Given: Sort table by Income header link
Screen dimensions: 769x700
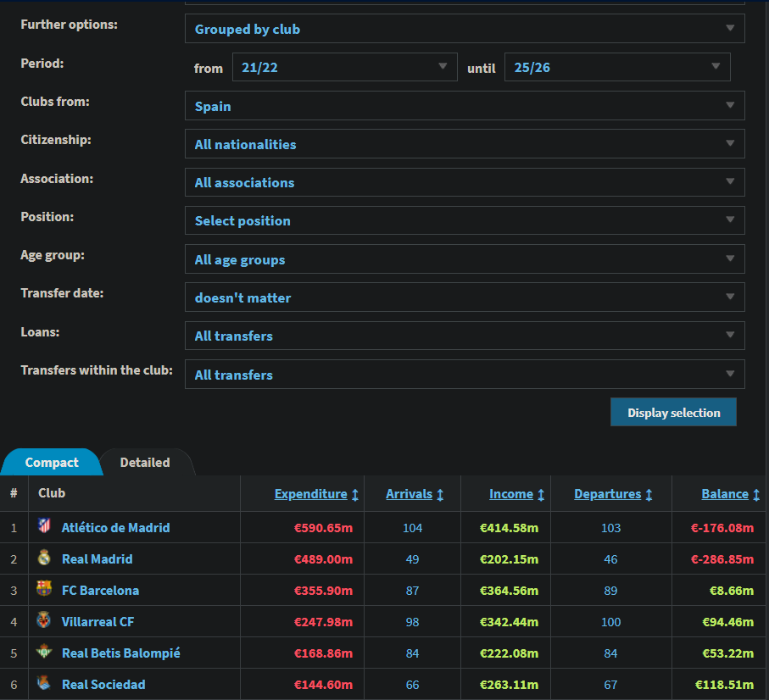Looking at the screenshot, I should point(511,494).
